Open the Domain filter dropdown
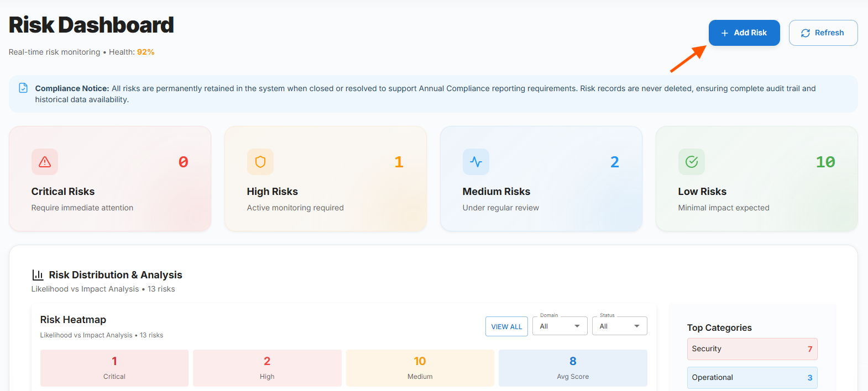Screen dimensions: 868x391 tap(560, 326)
